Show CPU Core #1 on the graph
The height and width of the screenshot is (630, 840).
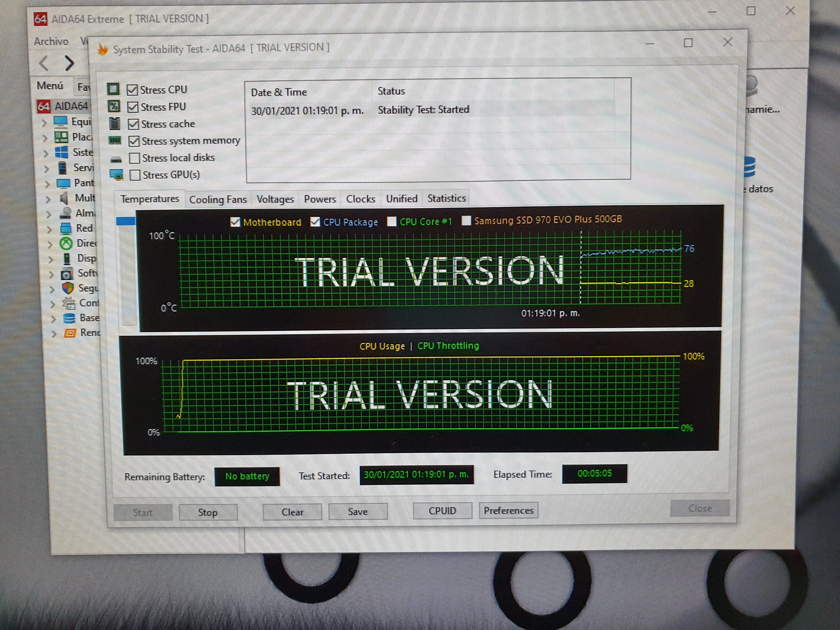[x=391, y=221]
